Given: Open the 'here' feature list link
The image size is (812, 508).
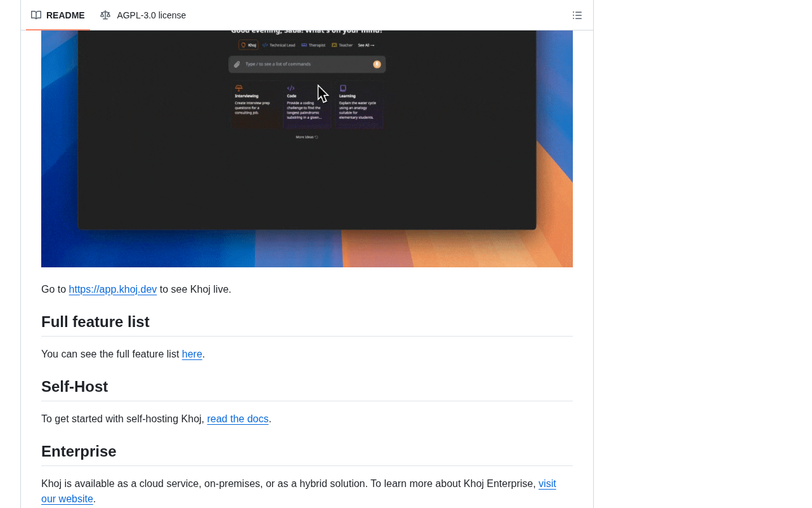Looking at the screenshot, I should pos(192,354).
